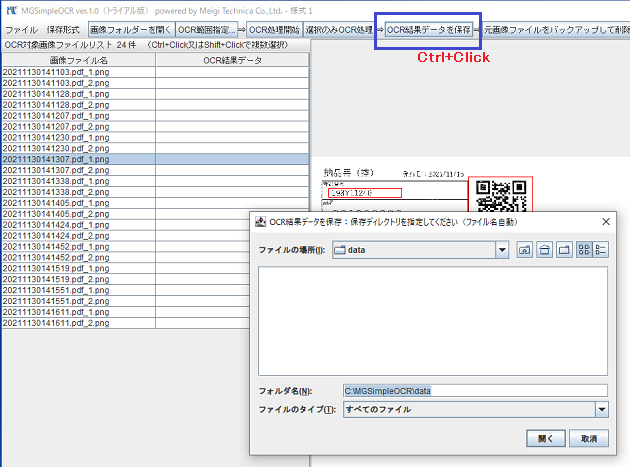The width and height of the screenshot is (630, 467).
Task: Select row 20211130141338.pdf_2.png
Action: click(x=155, y=192)
